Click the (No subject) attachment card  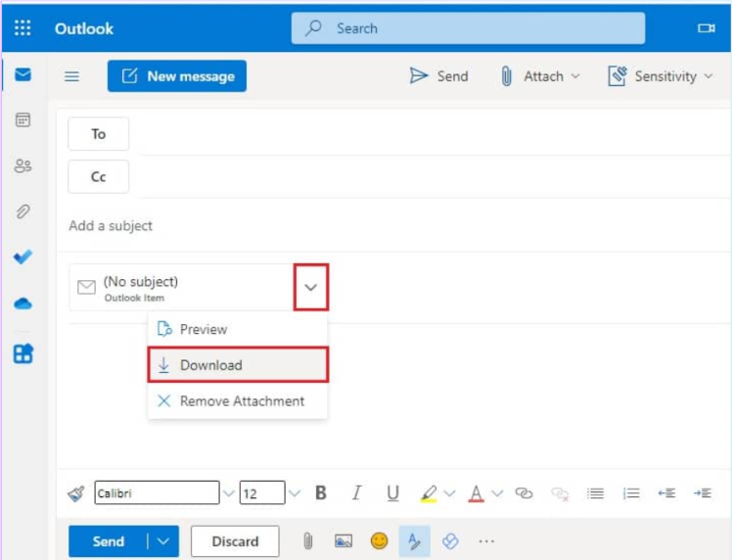pyautogui.click(x=183, y=287)
